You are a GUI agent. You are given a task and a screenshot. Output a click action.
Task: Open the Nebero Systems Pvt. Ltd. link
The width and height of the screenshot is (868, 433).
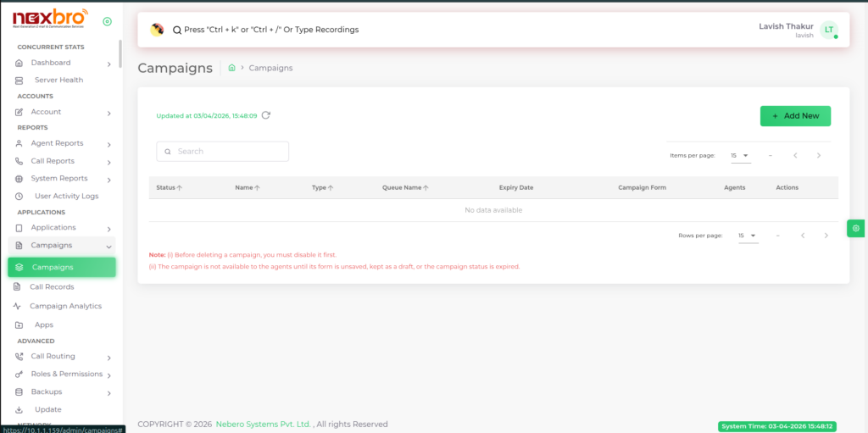pyautogui.click(x=263, y=425)
